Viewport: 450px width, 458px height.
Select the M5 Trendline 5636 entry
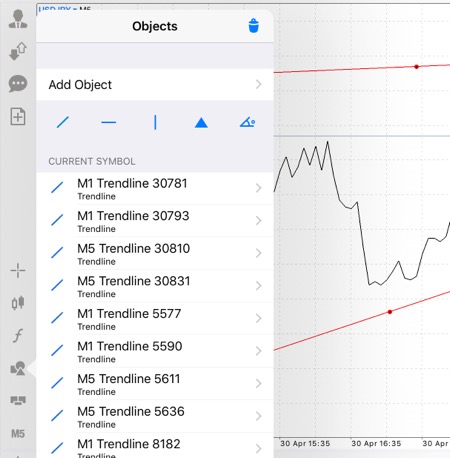(x=155, y=416)
